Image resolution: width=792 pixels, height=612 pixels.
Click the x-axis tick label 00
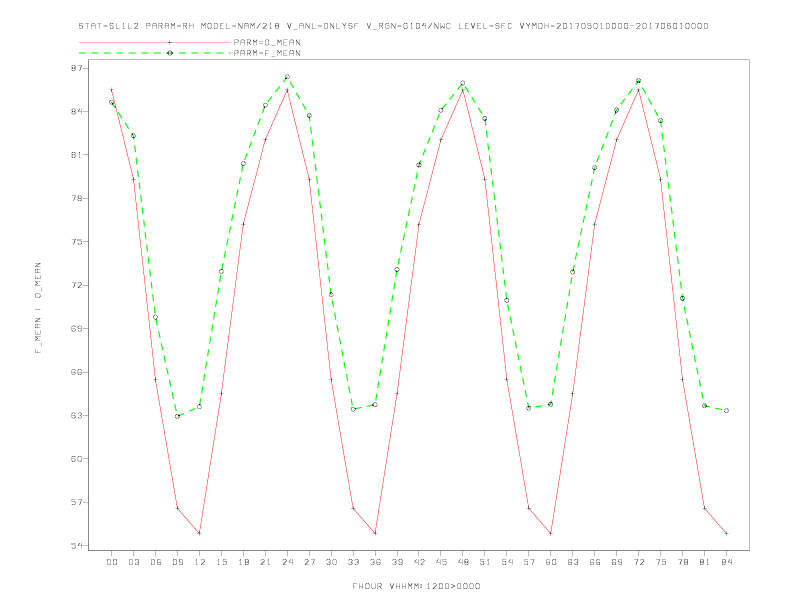click(112, 562)
